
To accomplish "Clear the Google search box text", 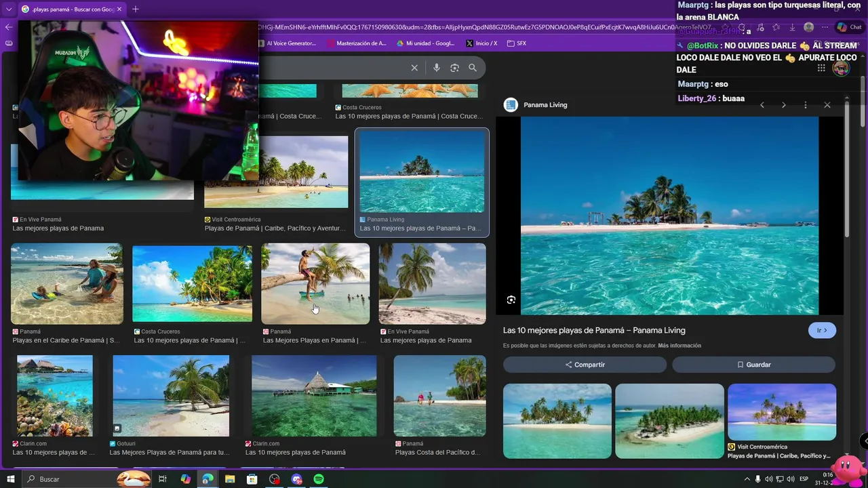I will tap(414, 68).
